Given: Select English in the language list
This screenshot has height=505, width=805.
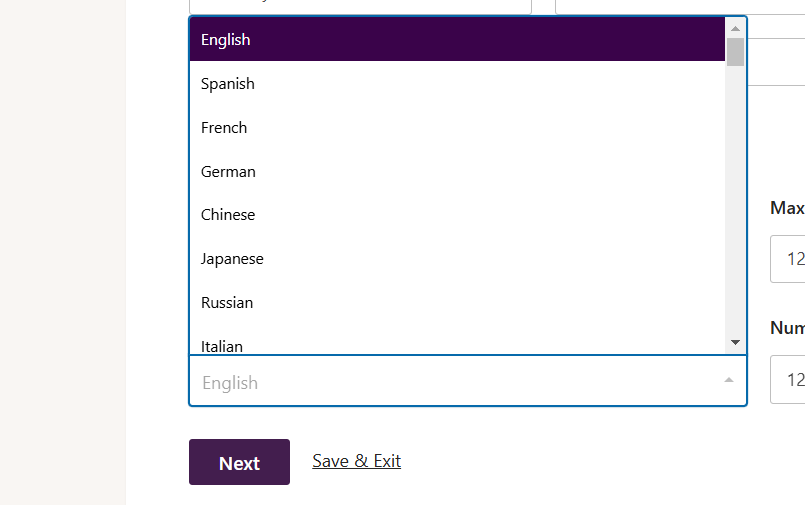Looking at the screenshot, I should [457, 40].
